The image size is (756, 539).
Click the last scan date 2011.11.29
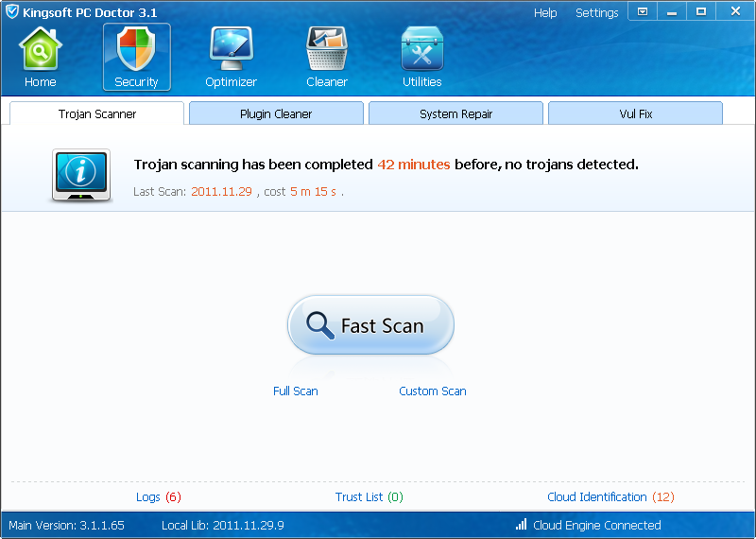coord(221,192)
